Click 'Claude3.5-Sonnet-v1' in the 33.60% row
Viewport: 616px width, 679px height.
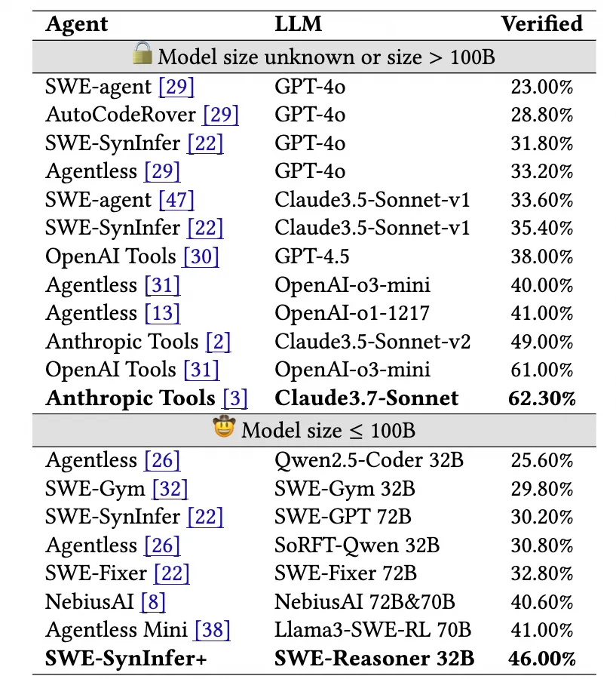click(x=372, y=200)
